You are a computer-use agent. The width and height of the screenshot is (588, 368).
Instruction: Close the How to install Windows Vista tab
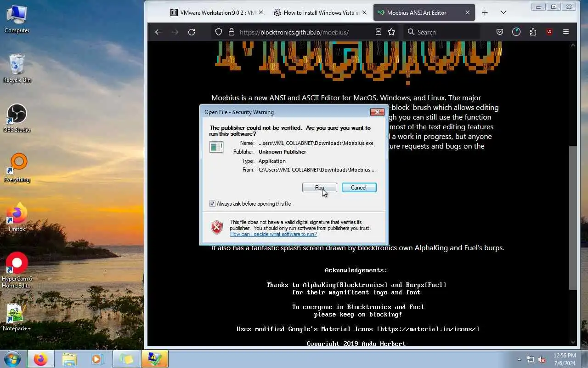[364, 13]
